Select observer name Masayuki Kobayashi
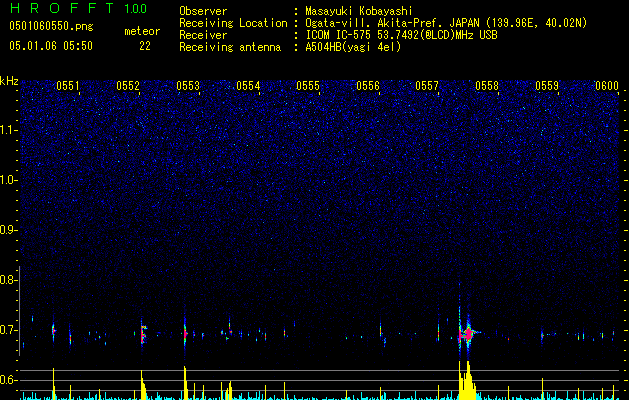The height and width of the screenshot is (400, 629). tap(359, 11)
